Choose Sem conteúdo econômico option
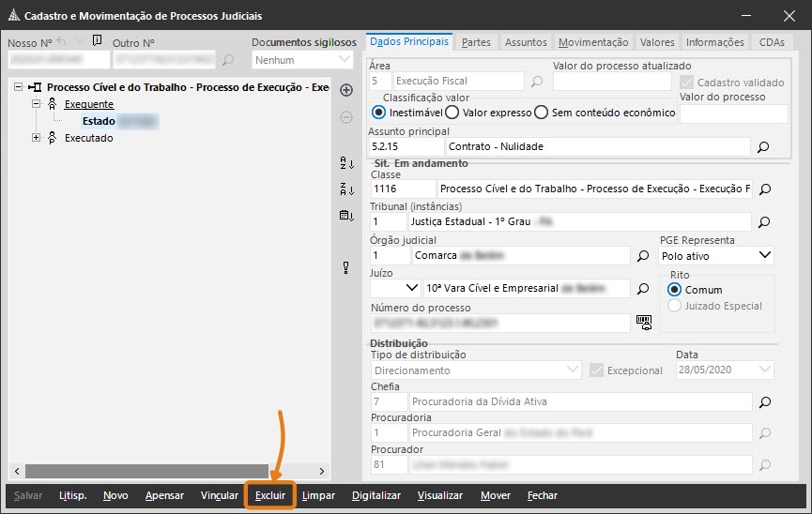The image size is (812, 514). [x=541, y=113]
